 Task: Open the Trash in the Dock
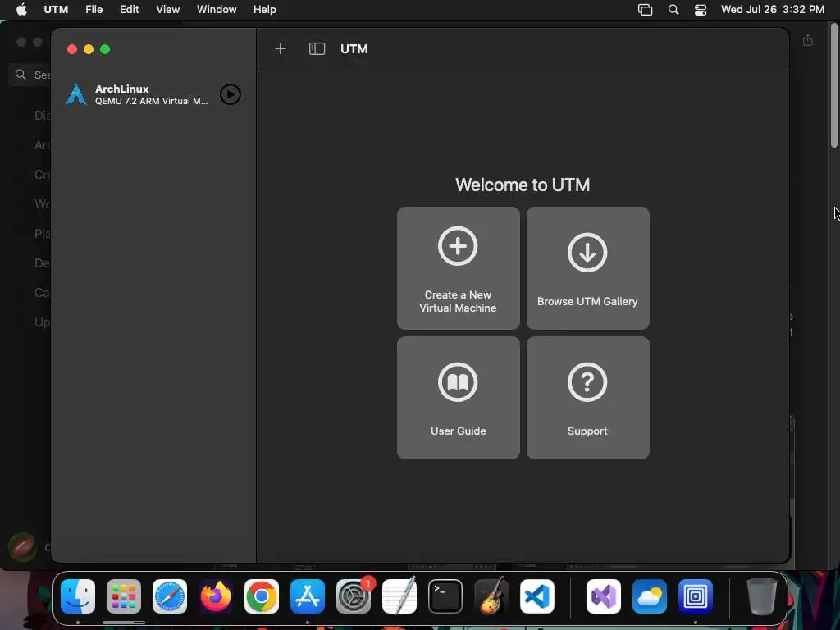(762, 596)
